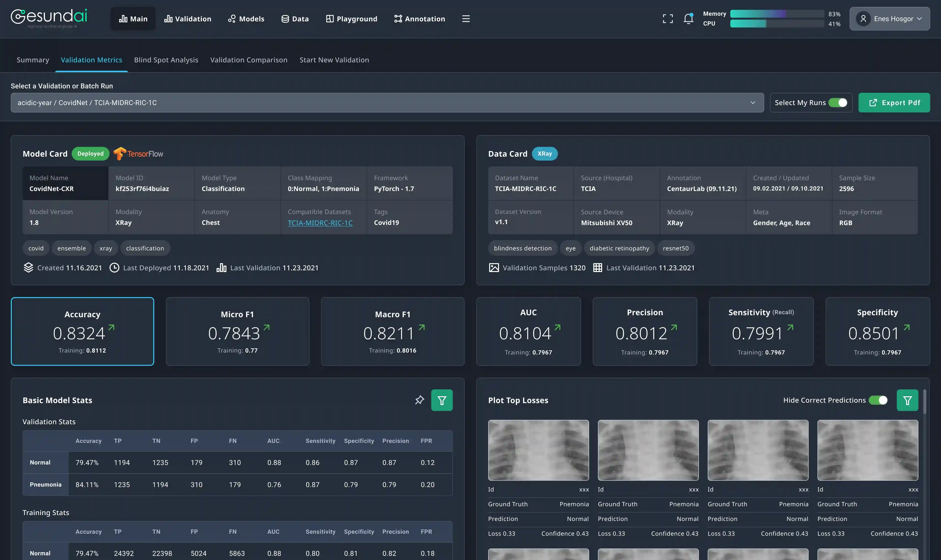Screen dimensions: 941x560
Task: Switch to Blind Spot Analysis tab
Action: coord(166,60)
